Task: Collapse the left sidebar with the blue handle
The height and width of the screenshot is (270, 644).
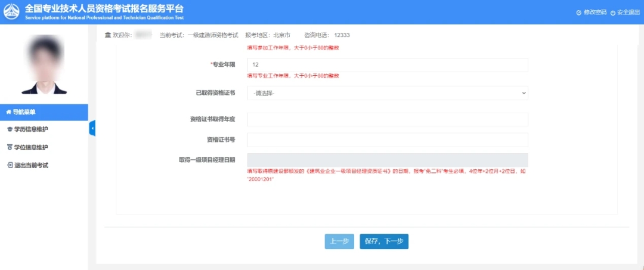Action: coord(92,128)
